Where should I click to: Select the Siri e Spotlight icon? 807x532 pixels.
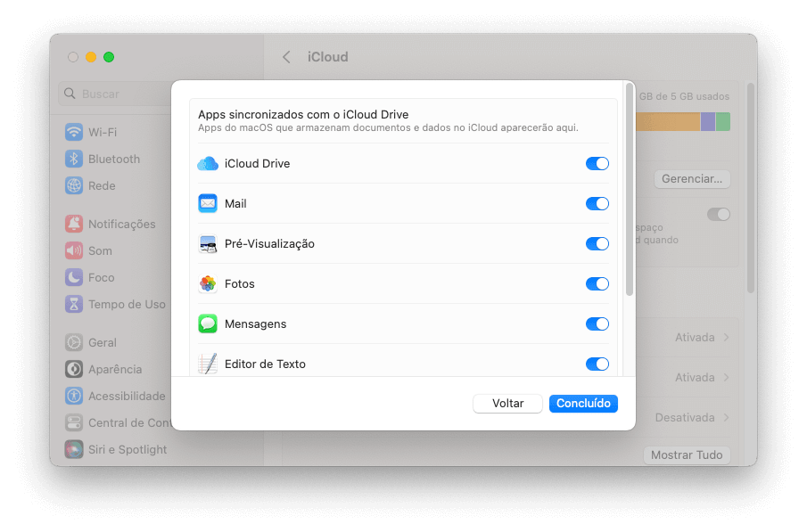point(74,449)
